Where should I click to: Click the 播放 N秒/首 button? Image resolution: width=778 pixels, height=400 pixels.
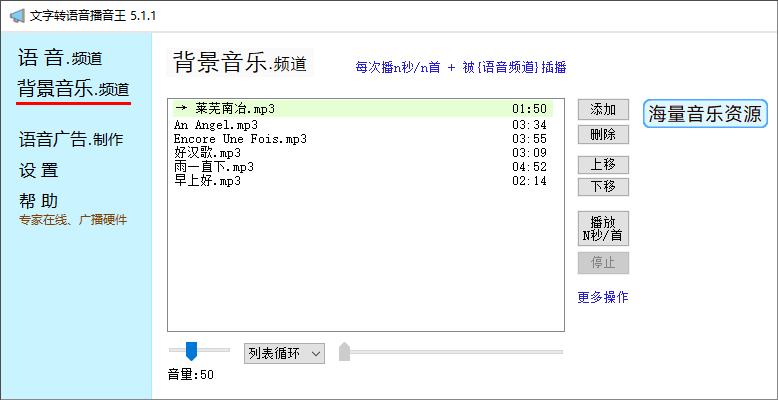(603, 228)
